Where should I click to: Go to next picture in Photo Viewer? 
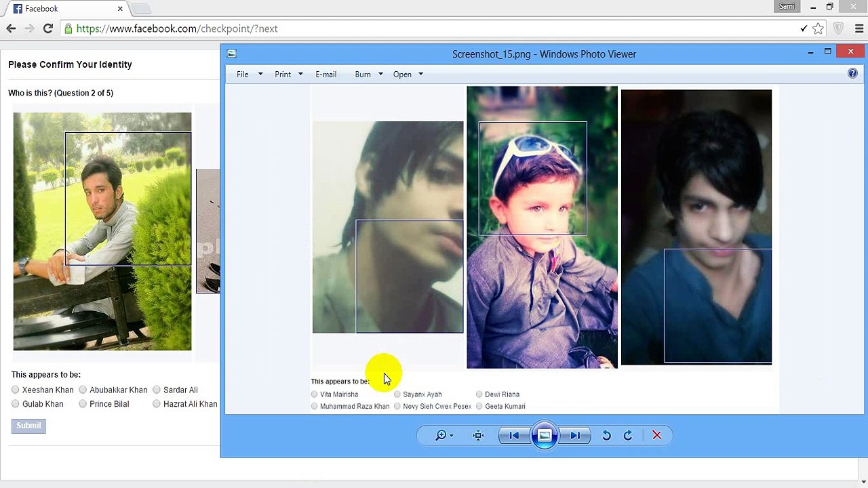pos(575,435)
